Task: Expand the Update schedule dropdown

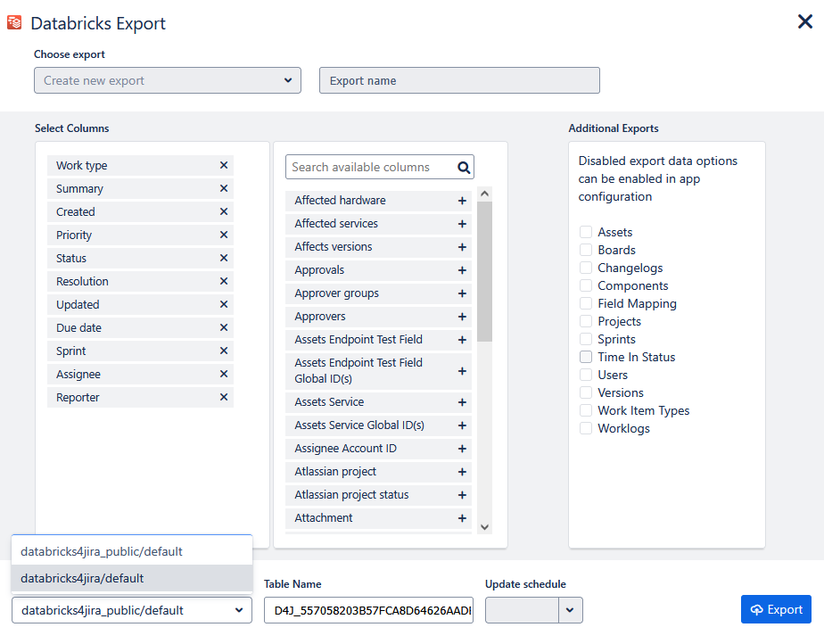Action: point(571,610)
